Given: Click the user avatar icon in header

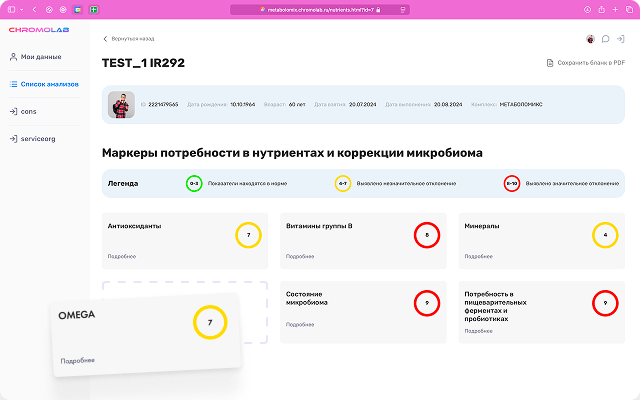Looking at the screenshot, I should [590, 39].
